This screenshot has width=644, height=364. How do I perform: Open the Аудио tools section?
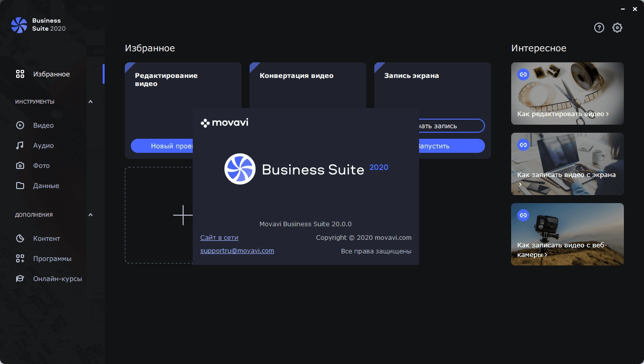52,145
